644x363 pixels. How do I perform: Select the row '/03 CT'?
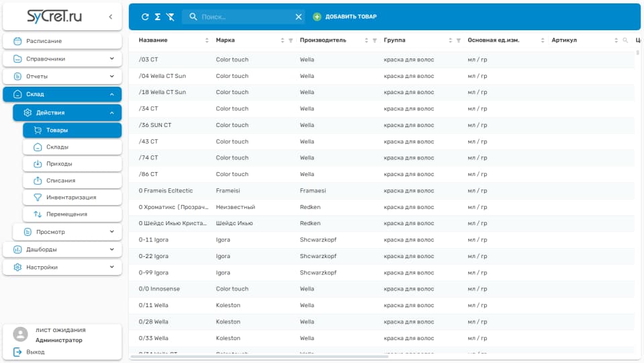click(382, 60)
